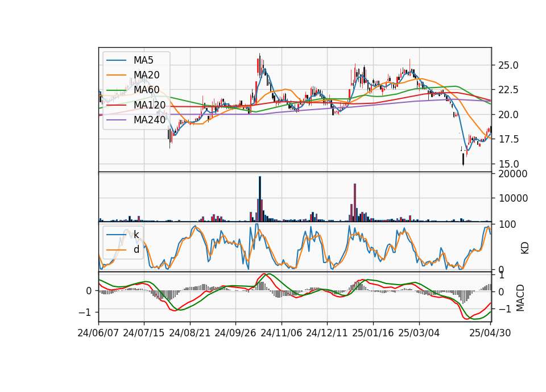Click the MA120 legend label
The width and height of the screenshot is (546, 392).
(150, 105)
